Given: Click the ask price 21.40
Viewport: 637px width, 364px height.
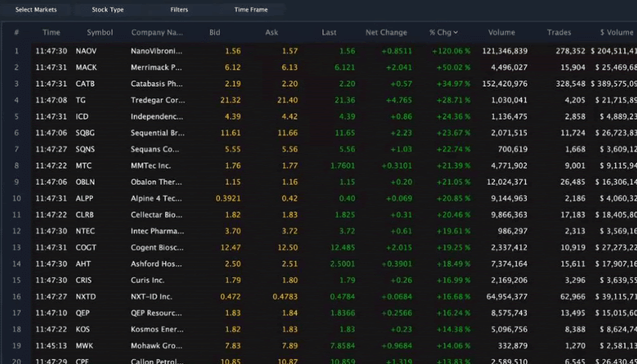Looking at the screenshot, I should (x=287, y=101).
